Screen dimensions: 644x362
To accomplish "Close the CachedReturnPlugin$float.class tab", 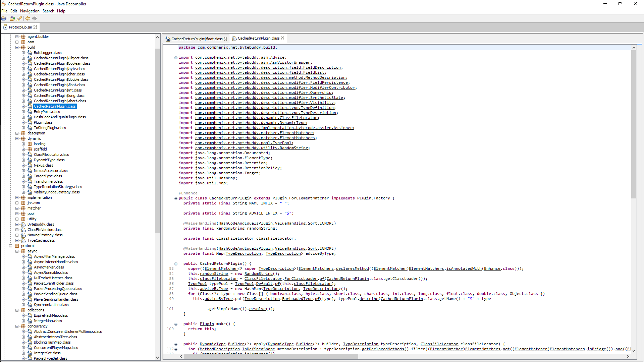I will pyautogui.click(x=225, y=39).
